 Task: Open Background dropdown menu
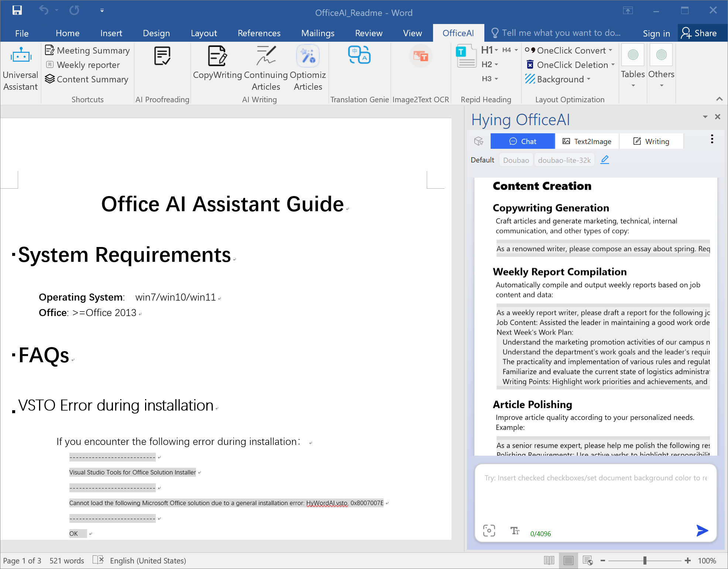coord(558,79)
